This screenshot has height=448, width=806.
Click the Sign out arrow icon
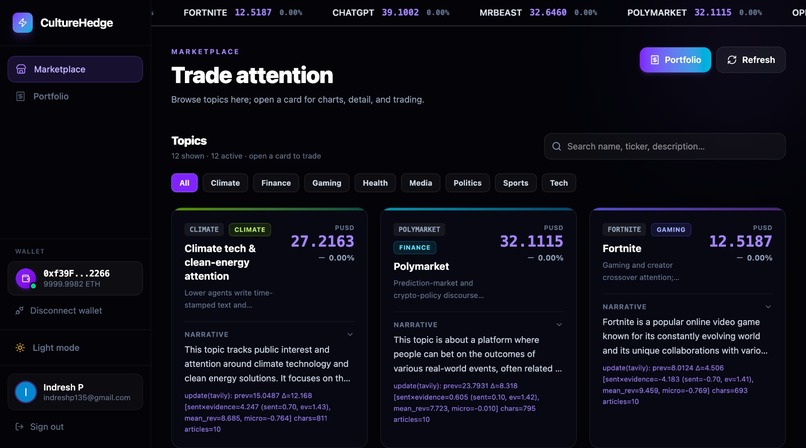coord(20,426)
